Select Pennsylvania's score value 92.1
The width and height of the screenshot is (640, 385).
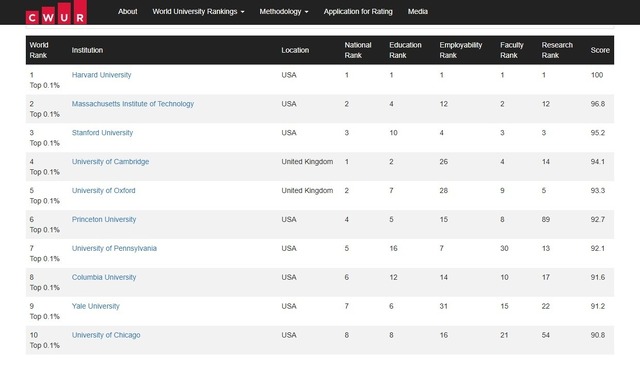click(x=598, y=249)
